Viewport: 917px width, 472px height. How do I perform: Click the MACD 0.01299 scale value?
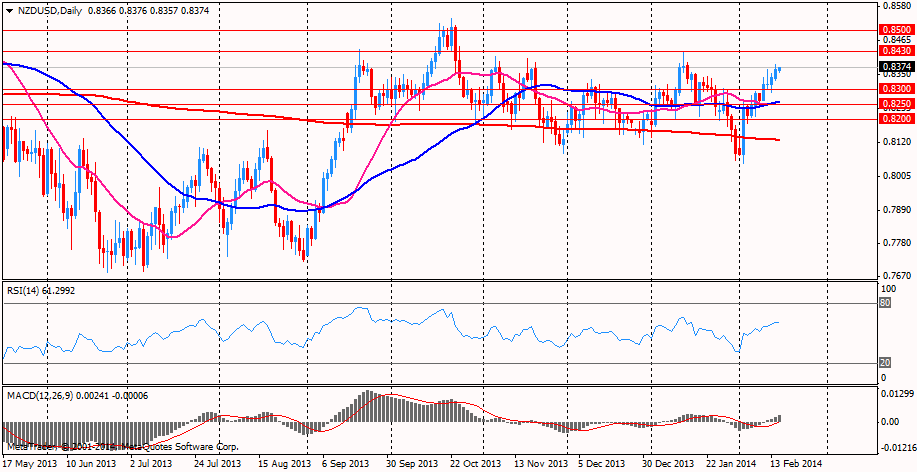896,394
